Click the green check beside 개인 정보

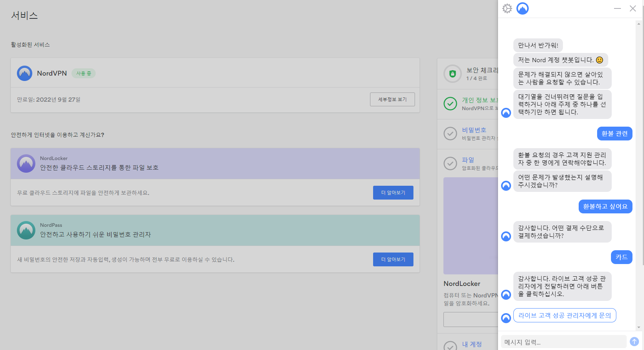(450, 104)
